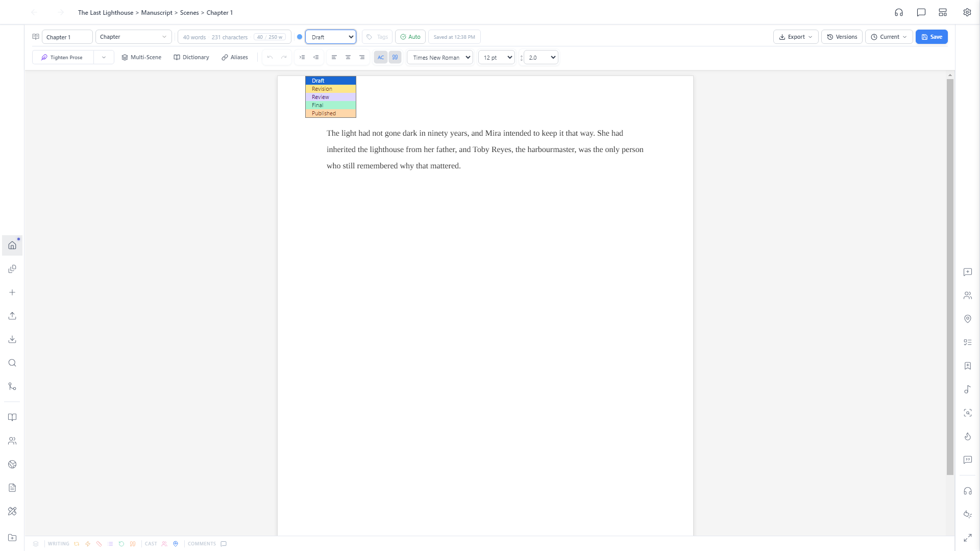Toggle the Auto save button
This screenshot has width=980, height=551.
click(410, 37)
